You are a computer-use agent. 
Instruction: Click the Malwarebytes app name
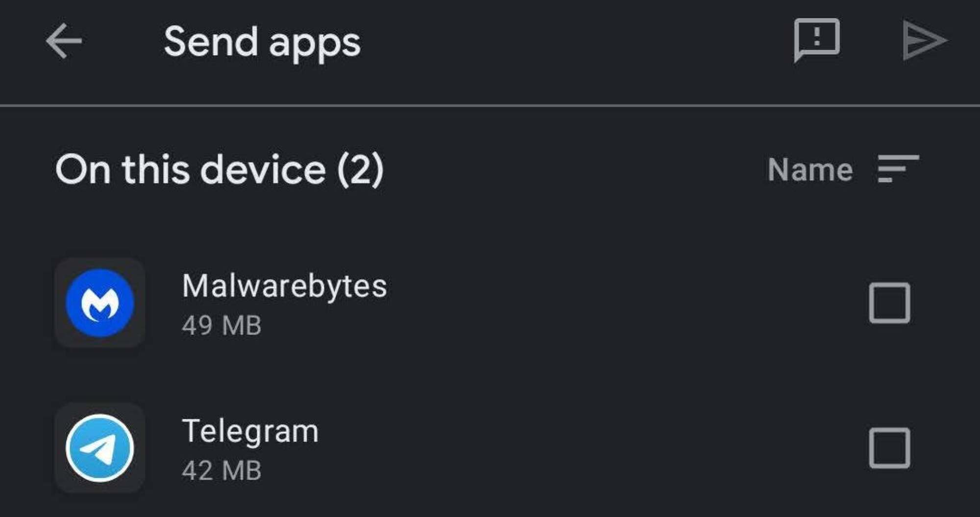(284, 285)
